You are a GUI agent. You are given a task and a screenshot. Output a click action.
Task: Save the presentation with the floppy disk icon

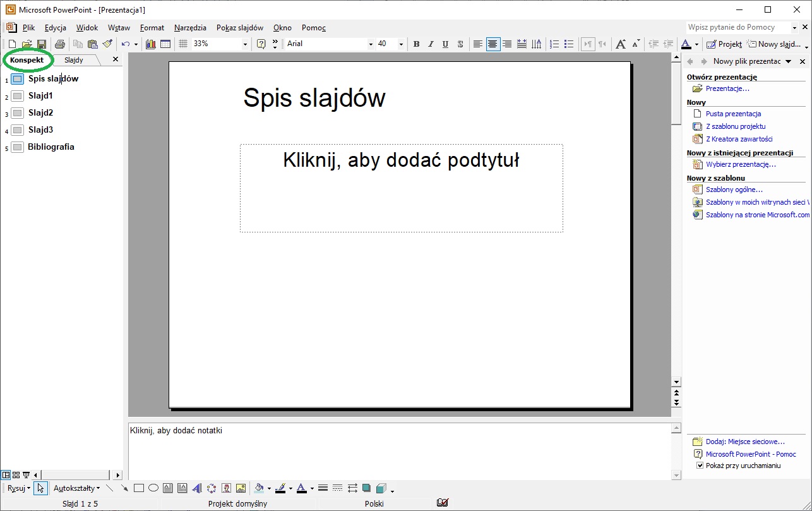pyautogui.click(x=41, y=44)
